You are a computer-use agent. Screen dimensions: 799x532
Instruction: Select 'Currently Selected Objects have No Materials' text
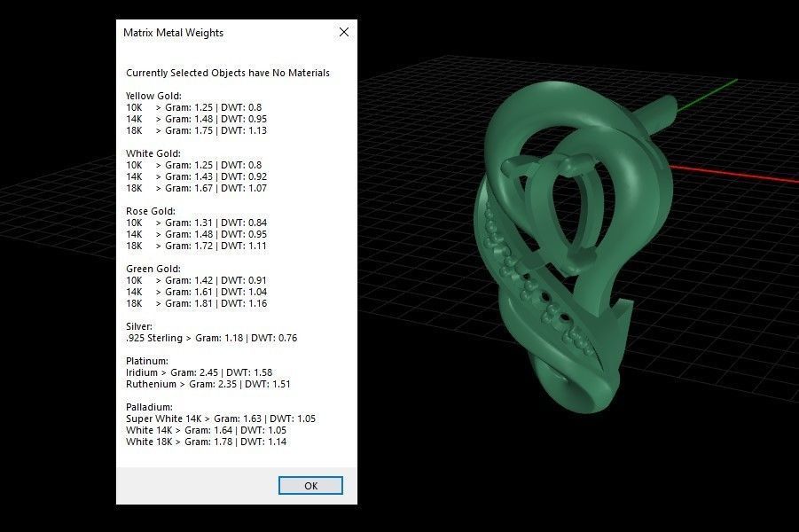tap(228, 73)
